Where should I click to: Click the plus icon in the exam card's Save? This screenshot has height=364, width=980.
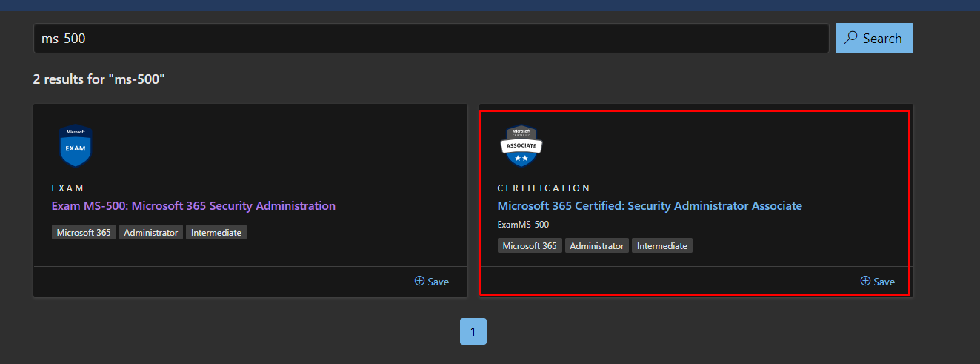click(419, 281)
